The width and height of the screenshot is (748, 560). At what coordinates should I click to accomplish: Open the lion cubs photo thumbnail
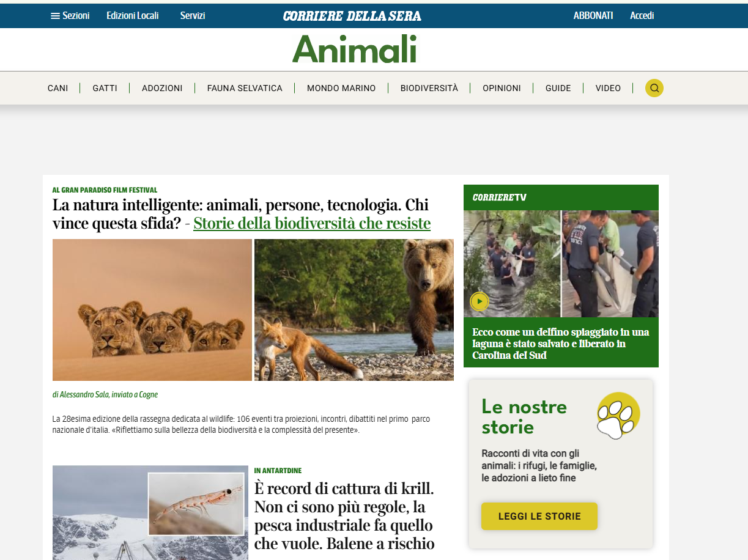point(152,310)
